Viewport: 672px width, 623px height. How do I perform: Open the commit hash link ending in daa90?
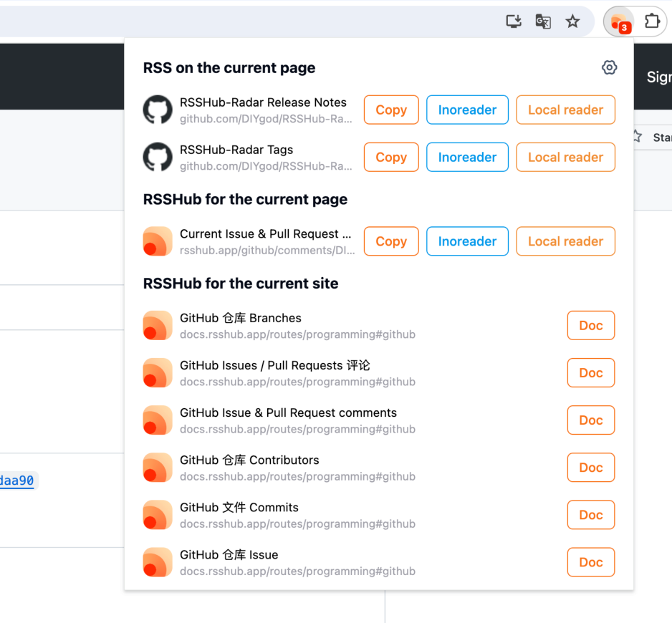tap(16, 480)
